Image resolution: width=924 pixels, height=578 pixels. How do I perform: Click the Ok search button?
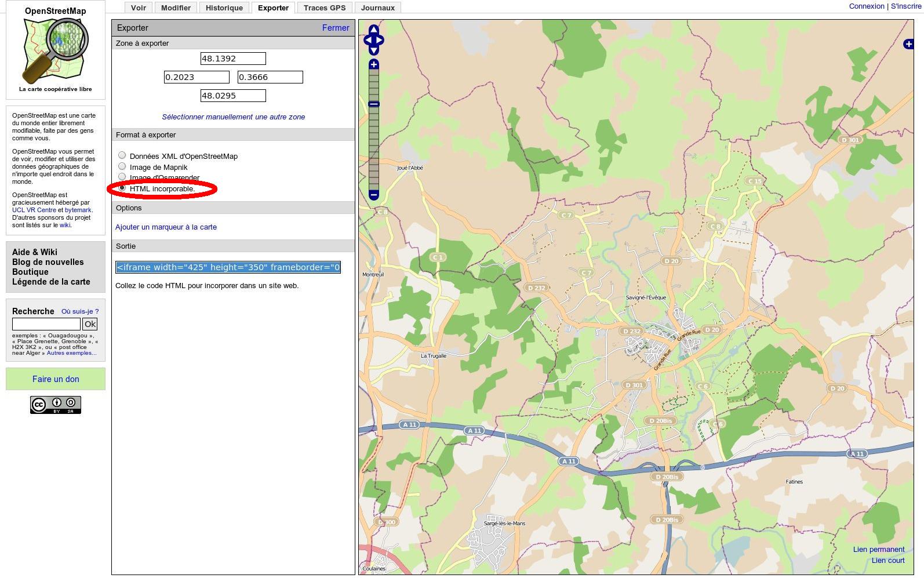click(x=90, y=324)
